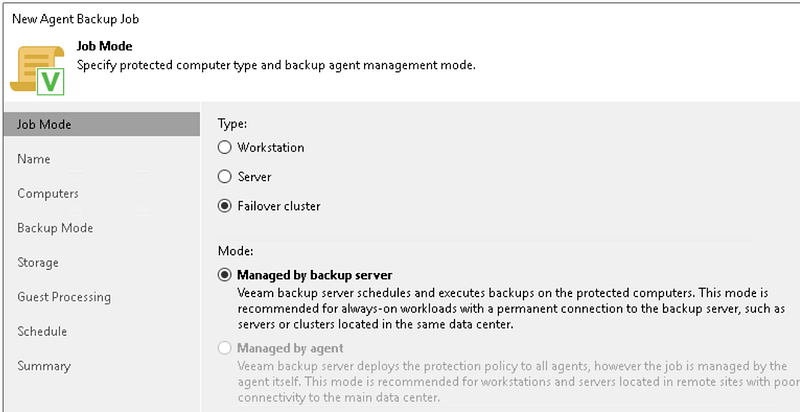Open the Computers step in sidebar

click(48, 193)
